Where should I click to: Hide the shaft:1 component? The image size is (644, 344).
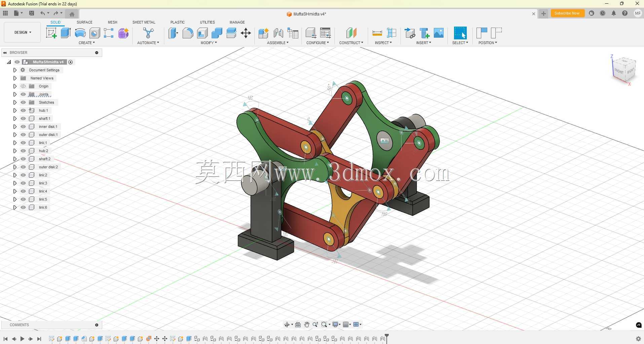pos(23,118)
